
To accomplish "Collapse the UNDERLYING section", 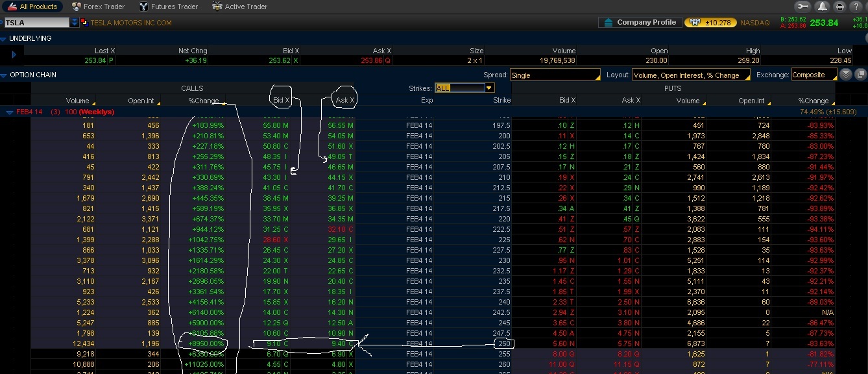I will [x=4, y=39].
